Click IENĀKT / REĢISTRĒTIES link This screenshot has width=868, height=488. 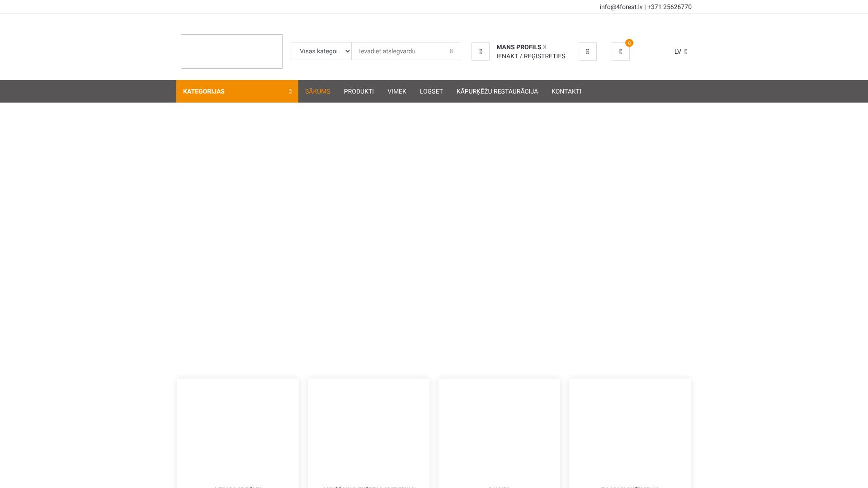pyautogui.click(x=530, y=56)
